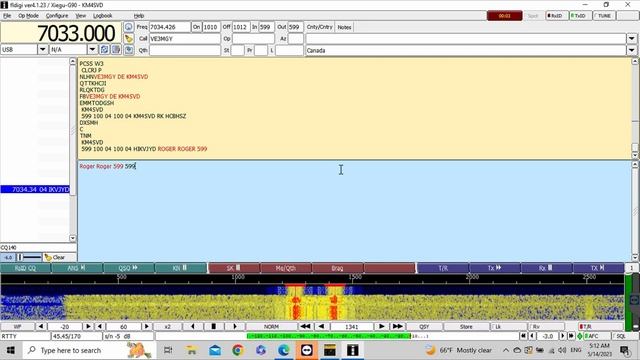Open the frequency browser list icon
The image size is (640, 360).
click(116, 49)
